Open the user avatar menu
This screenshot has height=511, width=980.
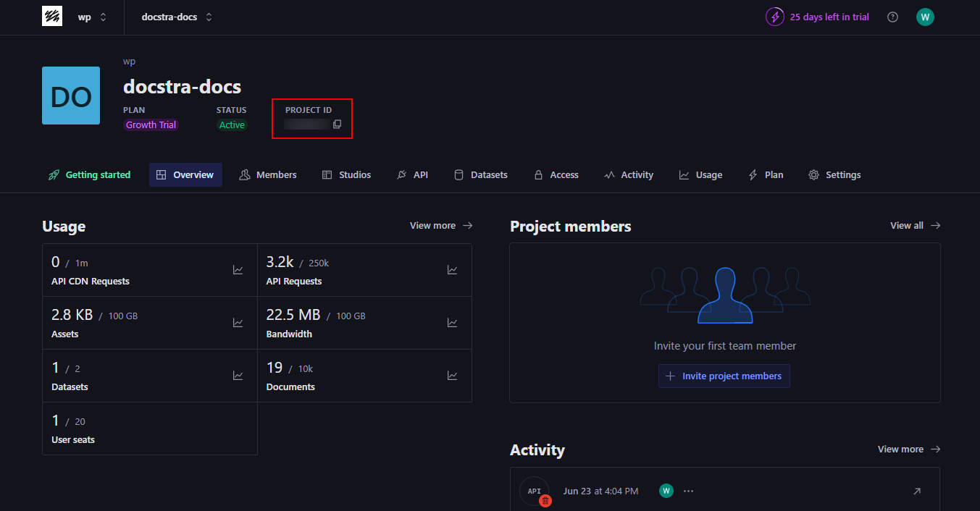(x=925, y=17)
